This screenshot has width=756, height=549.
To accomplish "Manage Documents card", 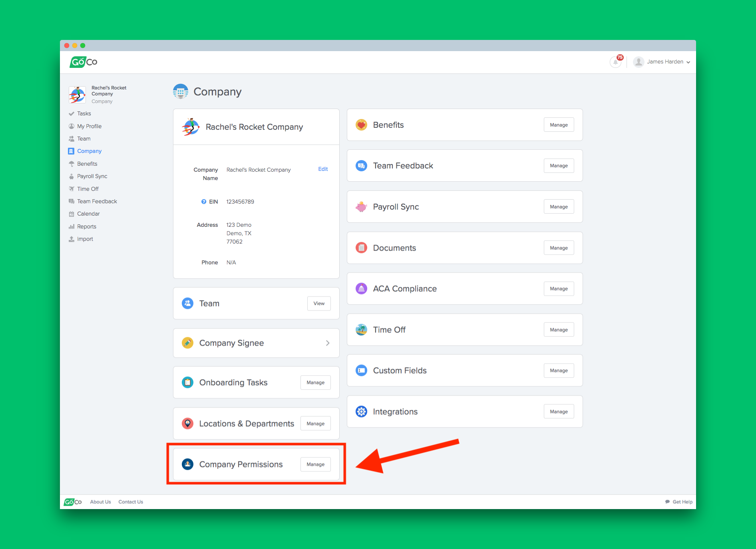I will pos(559,248).
